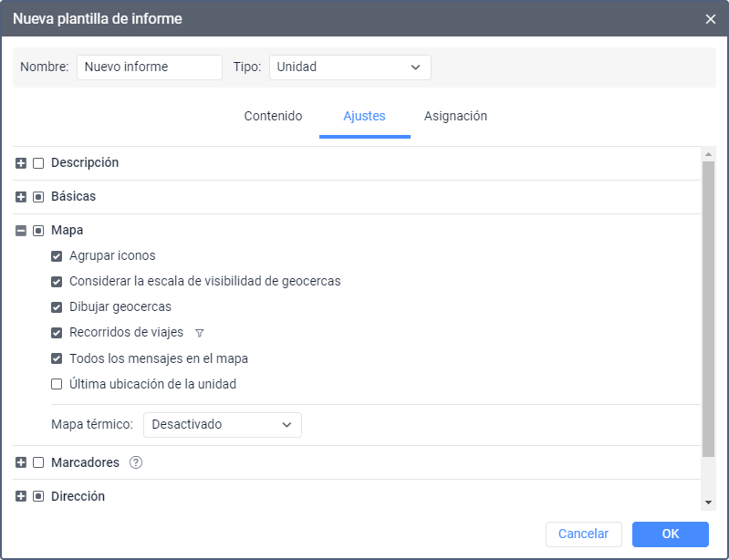Image resolution: width=729 pixels, height=560 pixels.
Task: Enable Última ubicación de la unidad
Action: [x=57, y=384]
